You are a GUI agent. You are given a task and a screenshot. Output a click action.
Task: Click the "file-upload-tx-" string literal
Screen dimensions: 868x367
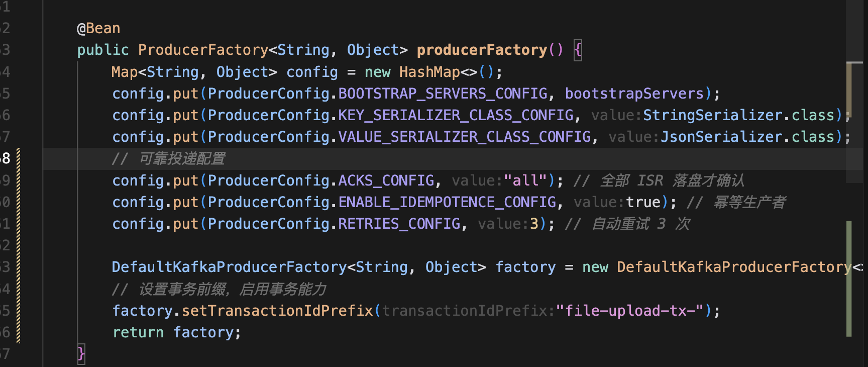(x=630, y=311)
